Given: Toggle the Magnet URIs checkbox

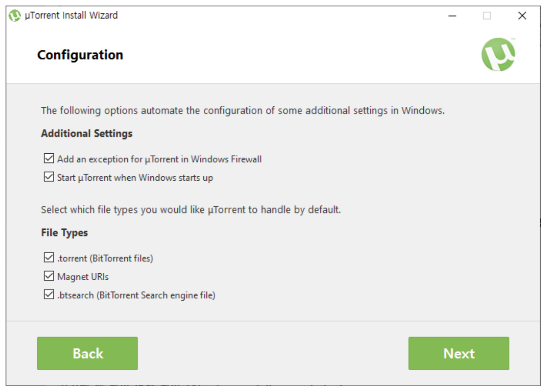Looking at the screenshot, I should click(48, 276).
